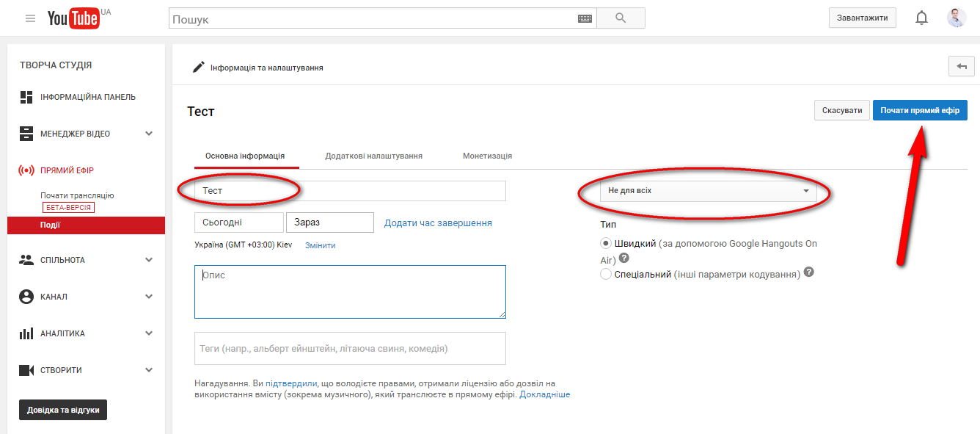Click the Зараз time field
980x434 pixels.
[x=330, y=223]
